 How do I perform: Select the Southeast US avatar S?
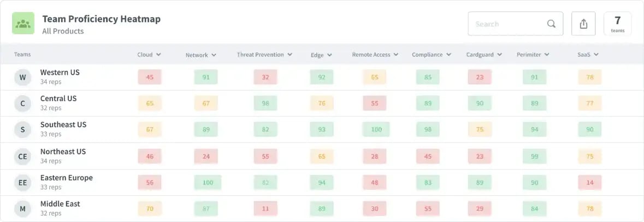tap(22, 130)
